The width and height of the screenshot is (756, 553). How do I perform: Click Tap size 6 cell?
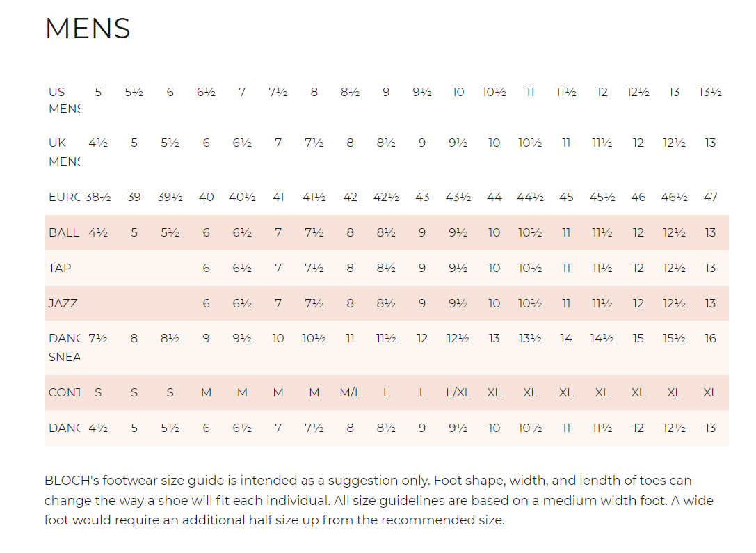click(x=206, y=268)
